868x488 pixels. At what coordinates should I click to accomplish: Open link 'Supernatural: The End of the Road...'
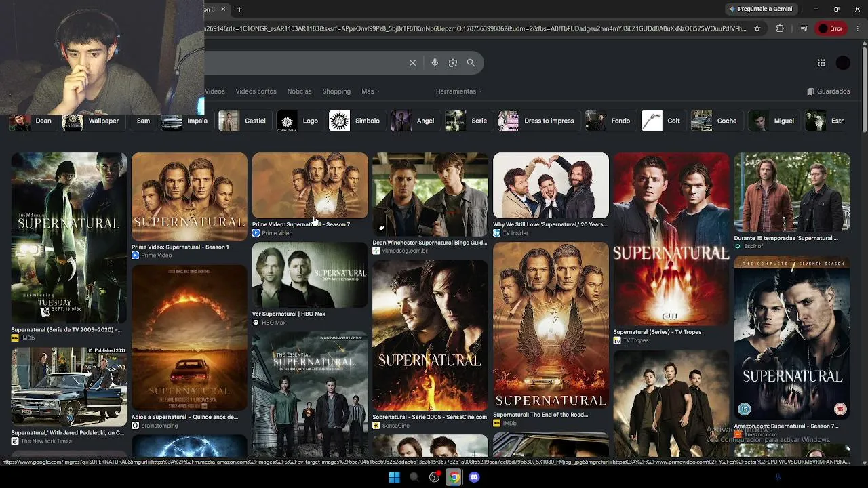pyautogui.click(x=540, y=415)
